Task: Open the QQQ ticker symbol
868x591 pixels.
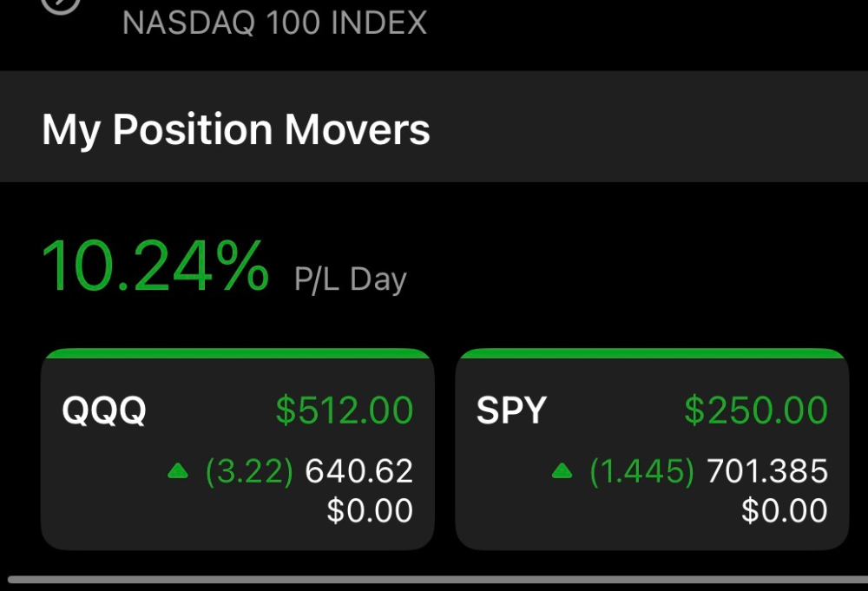Action: coord(104,410)
